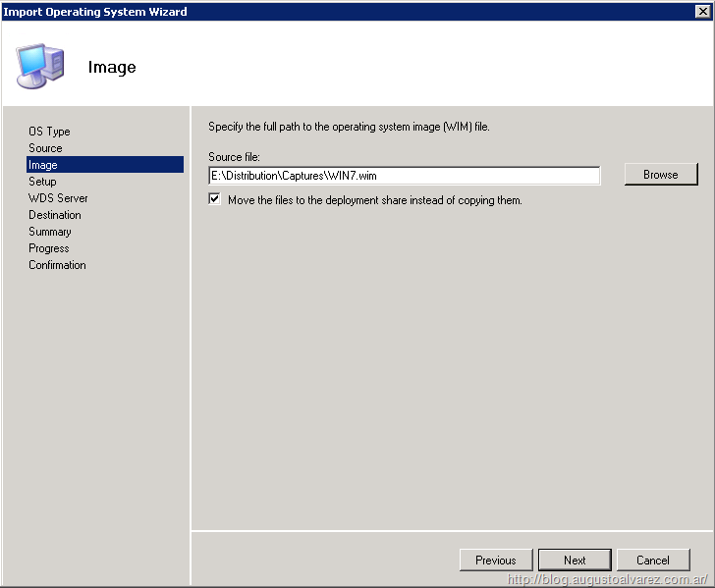The image size is (715, 588).
Task: Select the Confirmation step
Action: click(57, 265)
